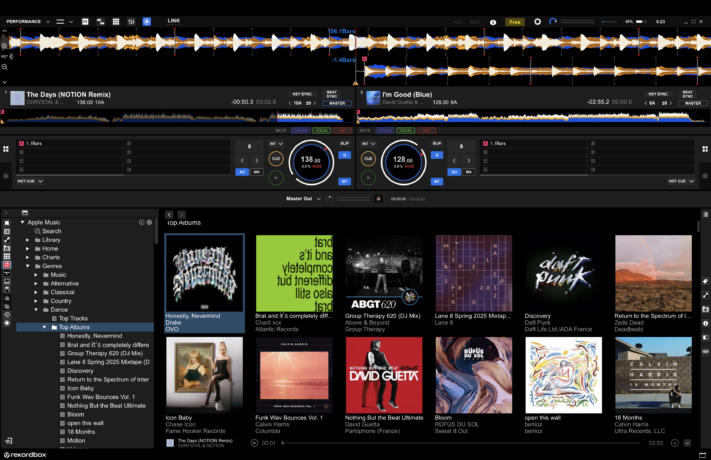Hit the CUE button on deck 1
This screenshot has height=460, width=711.
[x=276, y=159]
